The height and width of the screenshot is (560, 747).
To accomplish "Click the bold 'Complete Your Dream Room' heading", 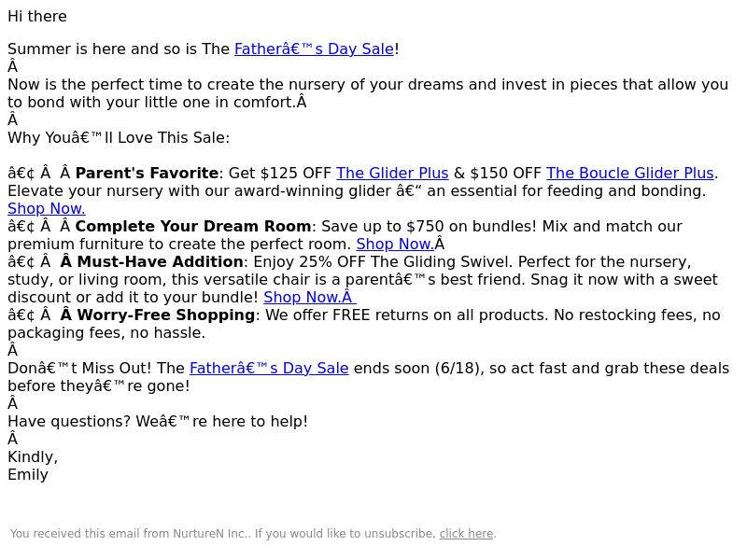I will pyautogui.click(x=193, y=226).
